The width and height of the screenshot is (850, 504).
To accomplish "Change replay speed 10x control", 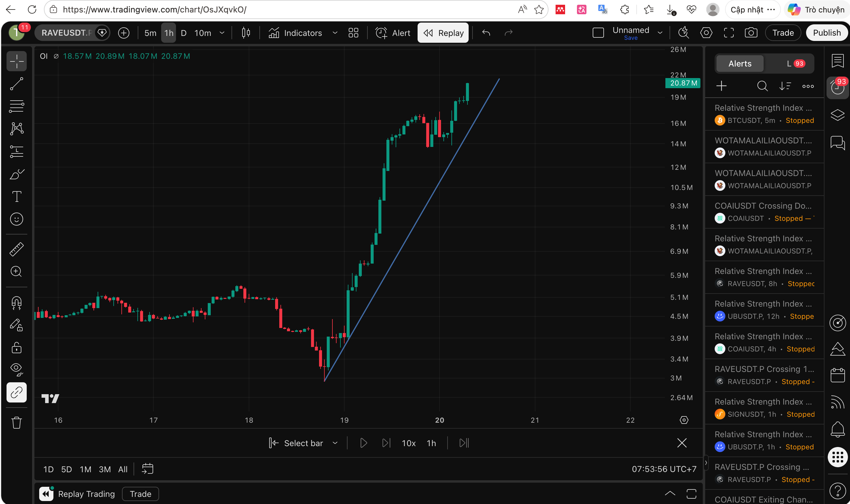I will [409, 443].
